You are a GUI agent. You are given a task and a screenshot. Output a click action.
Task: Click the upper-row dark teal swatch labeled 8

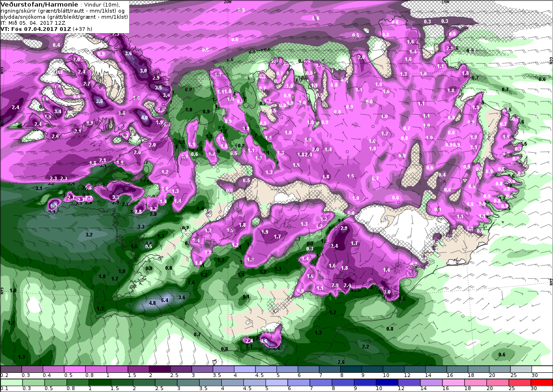[351, 369]
